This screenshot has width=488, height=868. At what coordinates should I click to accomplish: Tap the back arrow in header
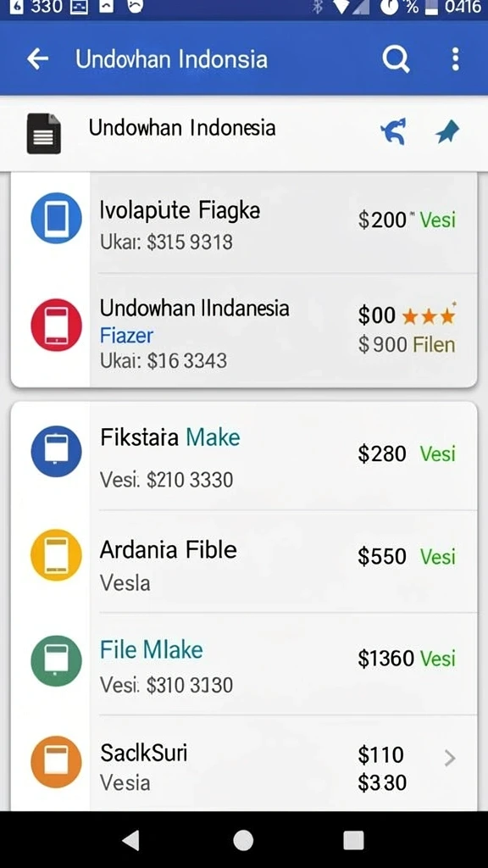click(x=37, y=58)
